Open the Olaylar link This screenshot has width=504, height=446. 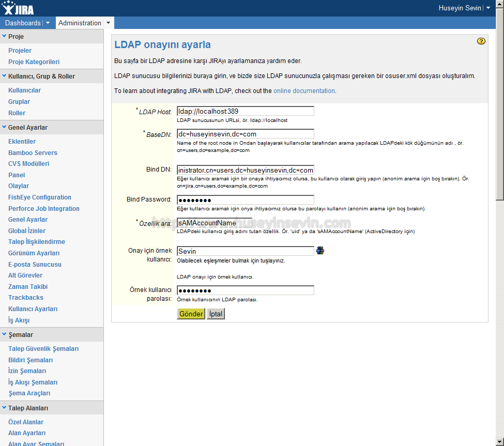(19, 186)
